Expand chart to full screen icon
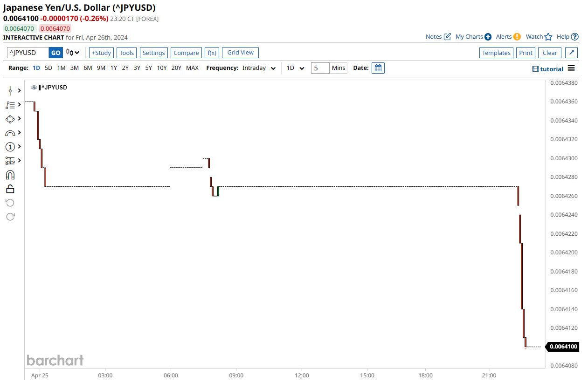Viewport: 588px width, 389px height. pos(572,53)
